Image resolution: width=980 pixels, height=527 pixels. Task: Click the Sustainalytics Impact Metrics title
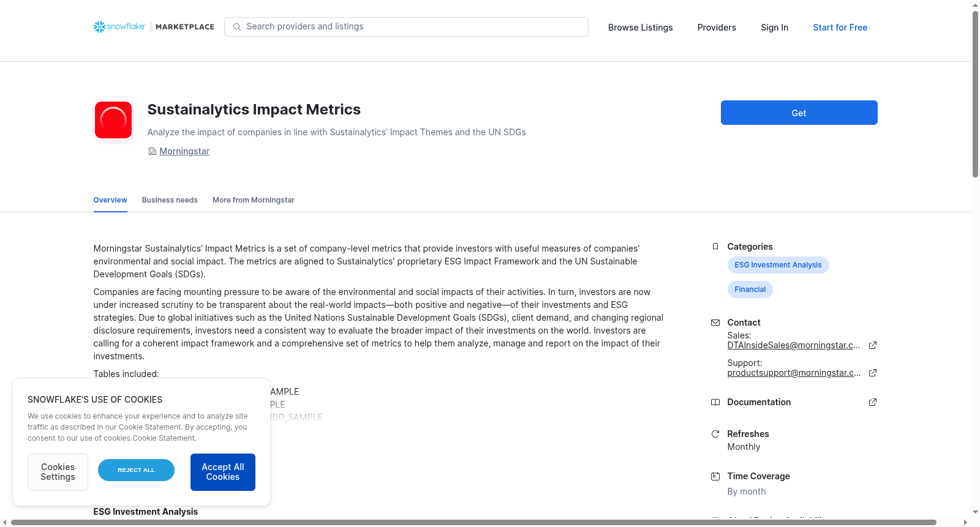(x=254, y=110)
